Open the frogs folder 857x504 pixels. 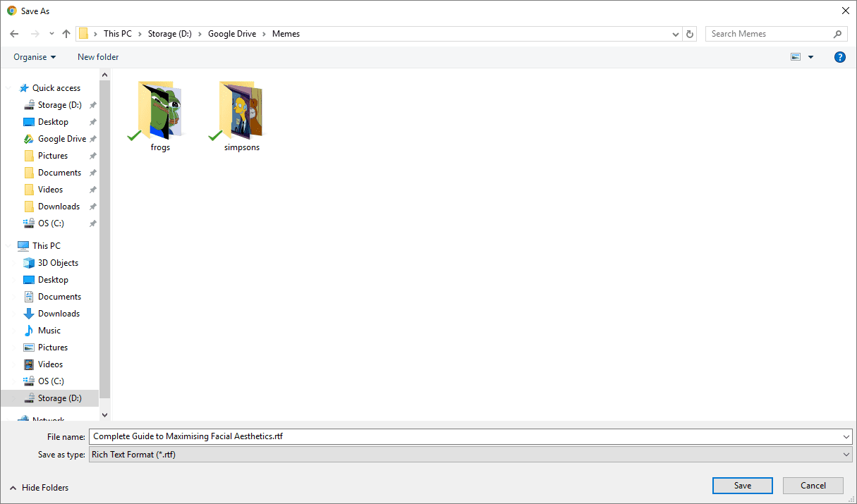click(x=161, y=116)
